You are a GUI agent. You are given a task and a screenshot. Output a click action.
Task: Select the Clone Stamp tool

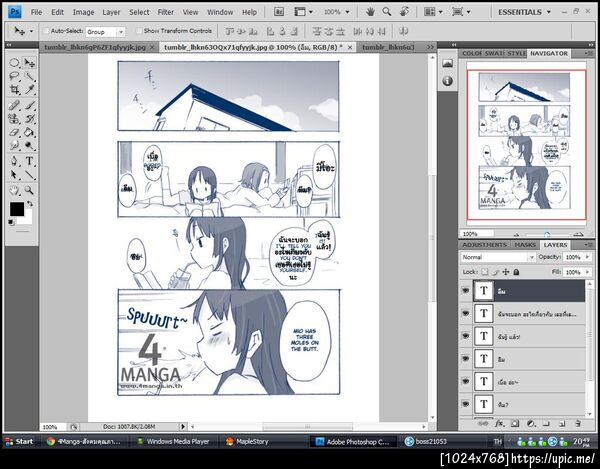point(14,119)
